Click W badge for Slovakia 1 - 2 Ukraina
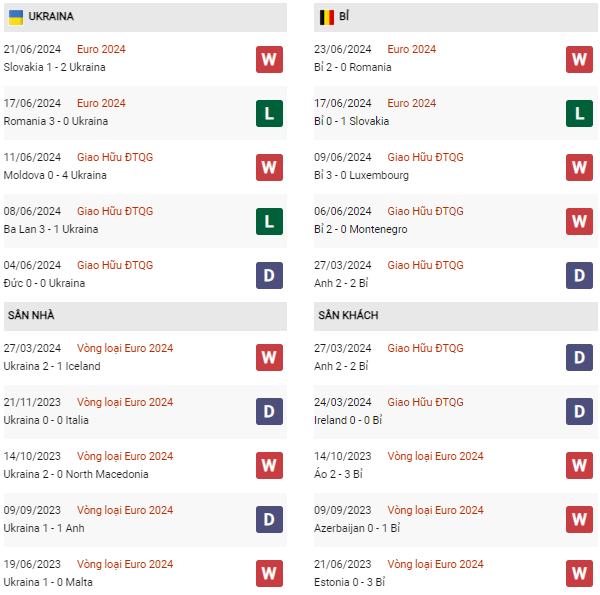The height and width of the screenshot is (595, 600). [269, 59]
